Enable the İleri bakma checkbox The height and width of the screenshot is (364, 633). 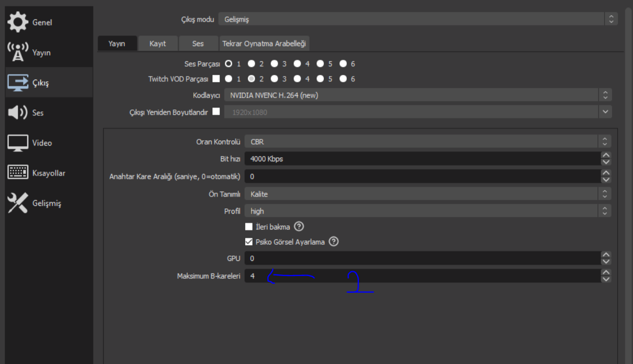[x=249, y=227]
